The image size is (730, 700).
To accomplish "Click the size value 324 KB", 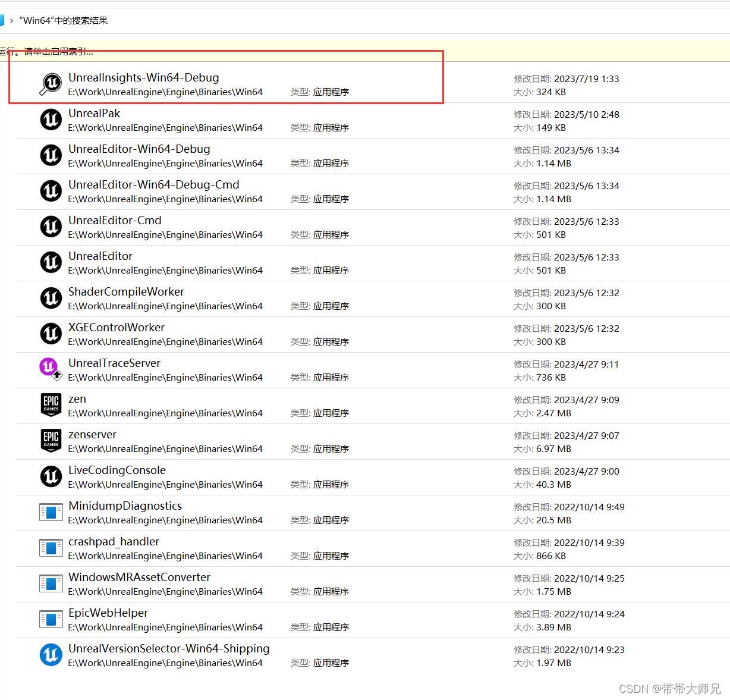I will [551, 92].
